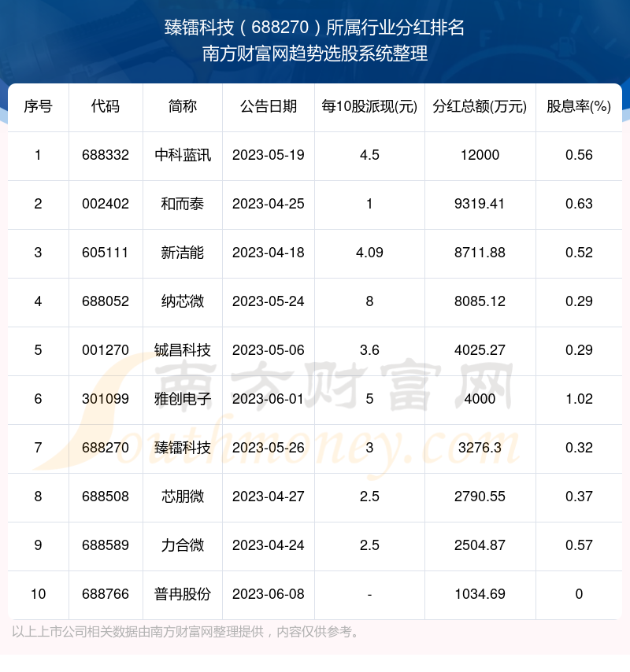
Task: Select company name 普冉股份
Action: coord(183,595)
